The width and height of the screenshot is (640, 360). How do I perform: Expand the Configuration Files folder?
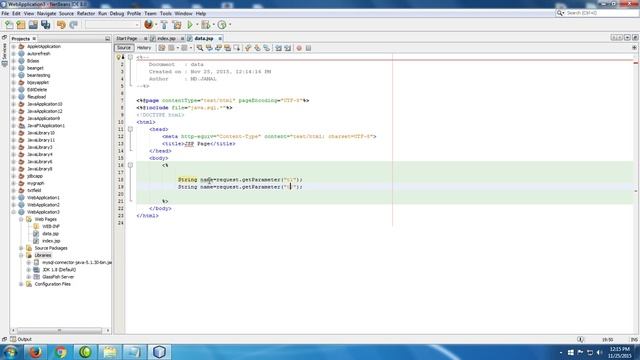coord(21,284)
